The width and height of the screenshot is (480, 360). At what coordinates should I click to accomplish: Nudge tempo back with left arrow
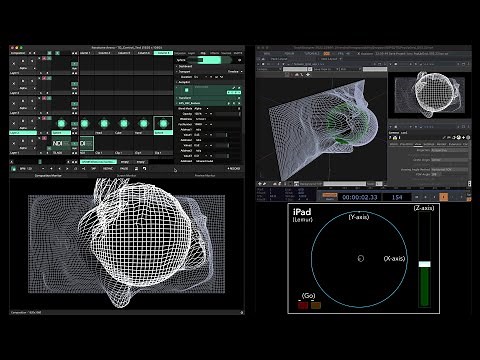coord(59,169)
